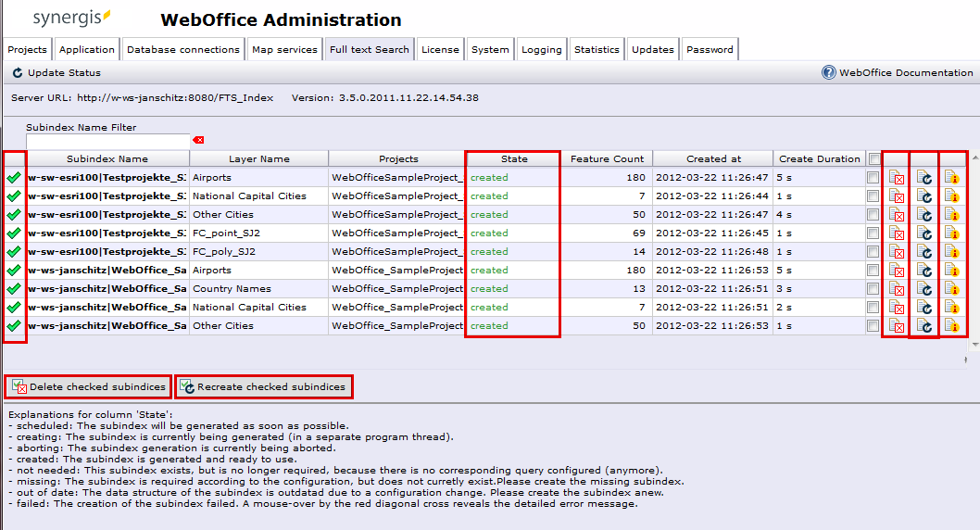Check the FC_point_SJ2 row checkbox
Screen dimensions: 980x530
873,233
